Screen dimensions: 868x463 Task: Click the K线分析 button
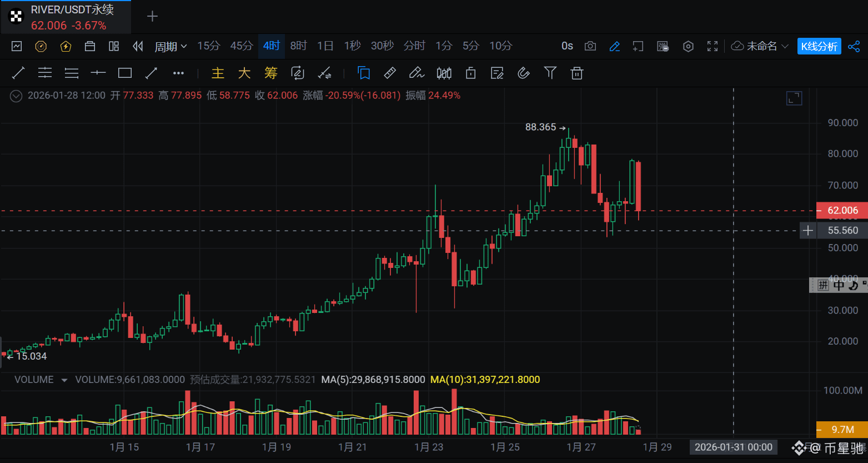[x=819, y=46]
